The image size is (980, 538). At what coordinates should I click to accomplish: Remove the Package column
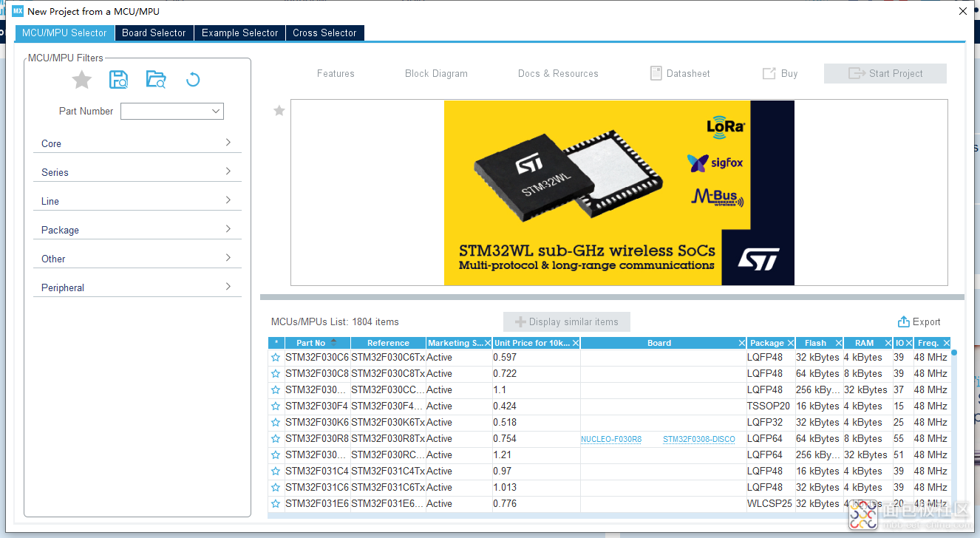click(790, 343)
